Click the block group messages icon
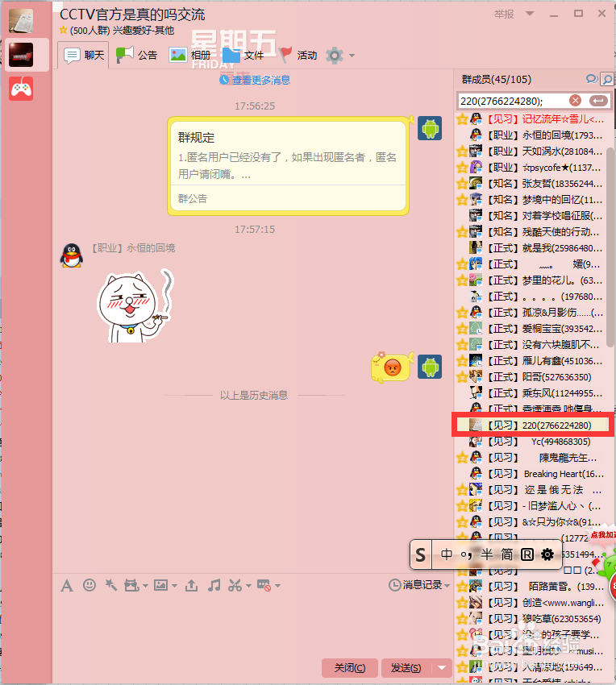This screenshot has width=616, height=685. tap(264, 585)
